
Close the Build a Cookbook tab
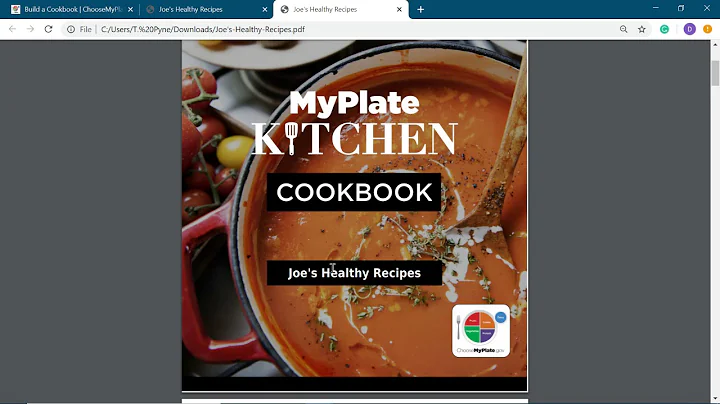[130, 9]
